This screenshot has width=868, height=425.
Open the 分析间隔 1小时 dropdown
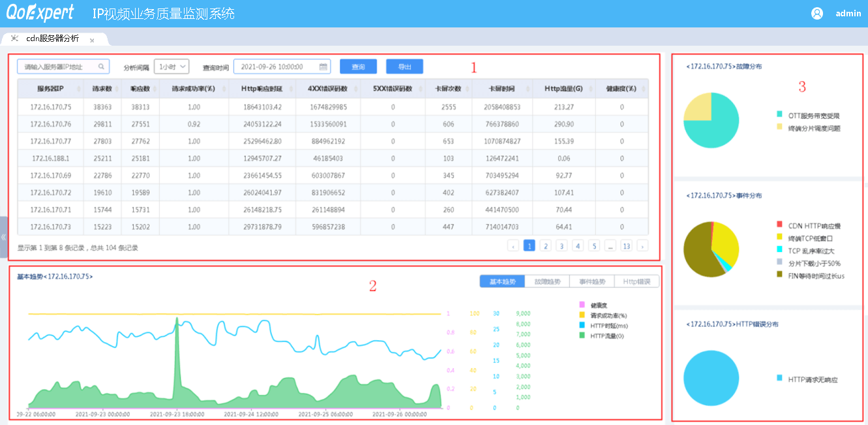pos(172,67)
